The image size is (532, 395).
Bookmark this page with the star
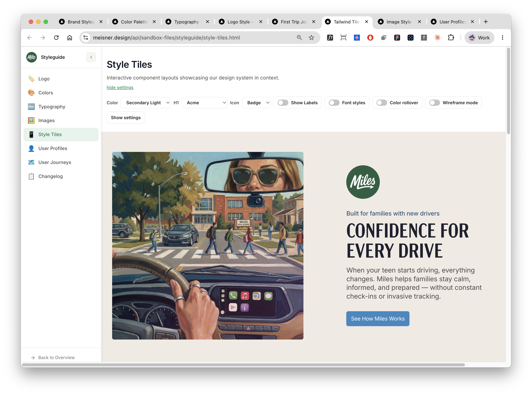pyautogui.click(x=311, y=38)
